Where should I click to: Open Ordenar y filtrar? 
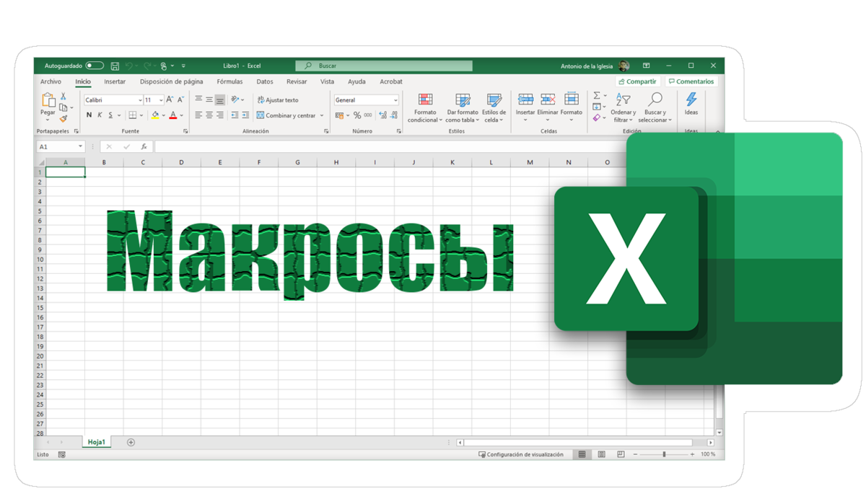tap(623, 108)
